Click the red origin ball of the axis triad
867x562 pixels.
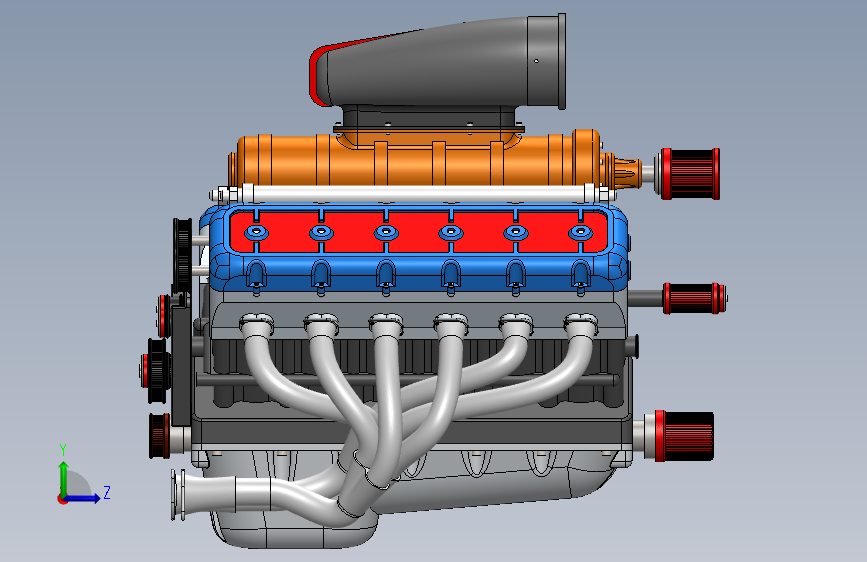(x=62, y=499)
